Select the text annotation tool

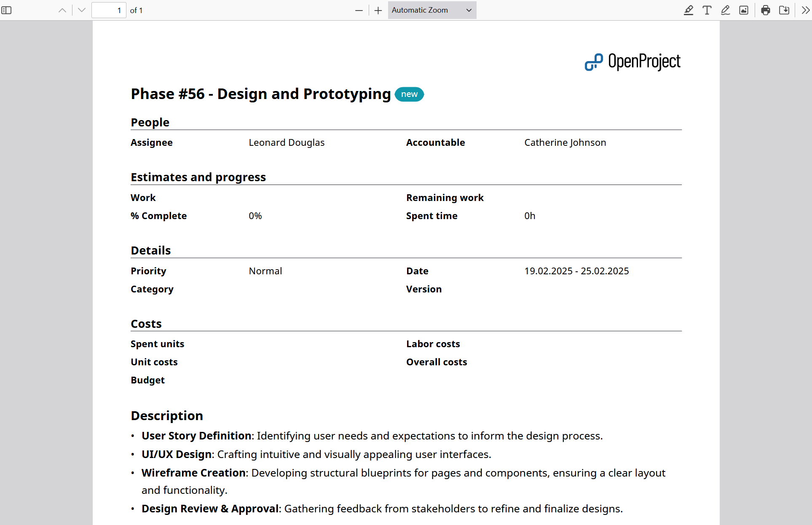click(x=707, y=10)
